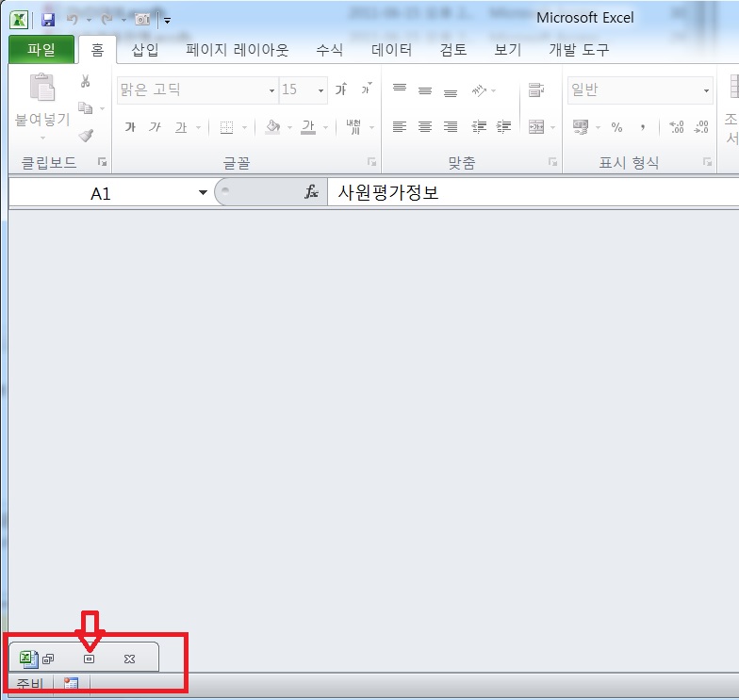
Task: Click the insert function fx icon
Action: pyautogui.click(x=311, y=192)
